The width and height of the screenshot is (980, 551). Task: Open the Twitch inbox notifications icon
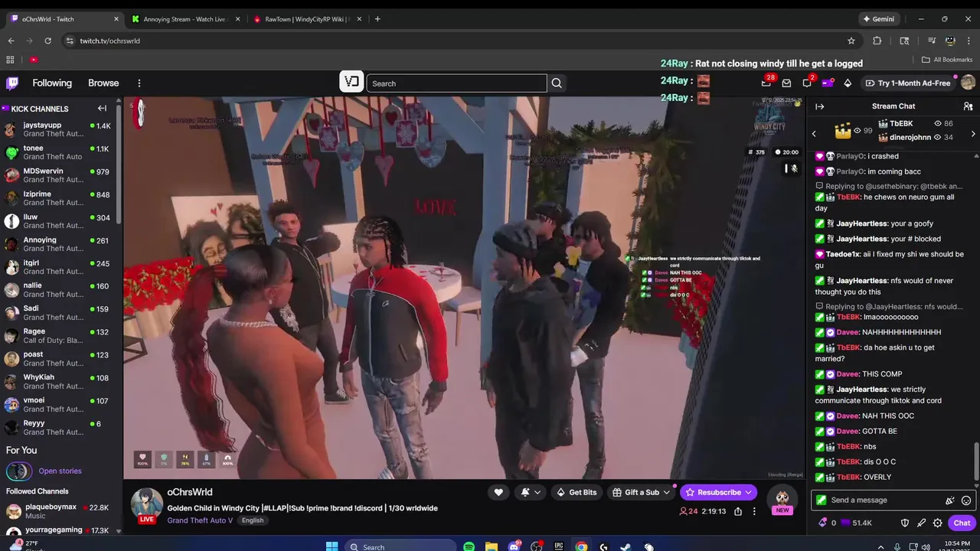[x=786, y=83]
